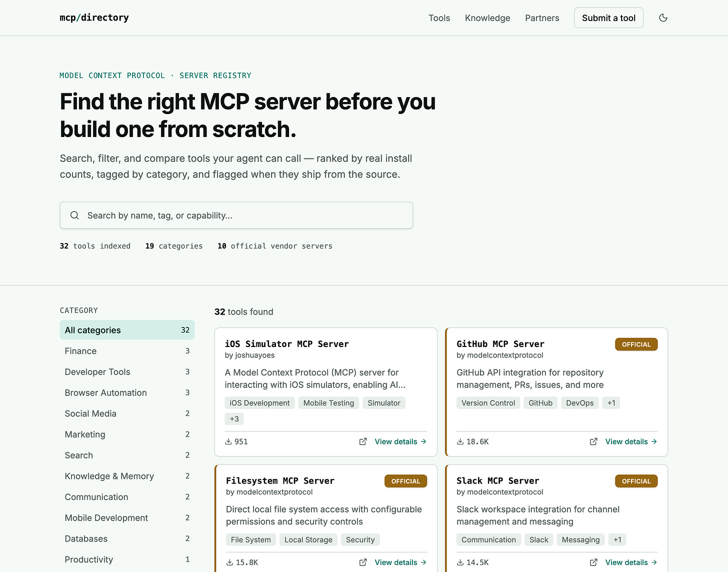This screenshot has width=728, height=572.
Task: Click '19 categories' stat
Action: coord(174,246)
